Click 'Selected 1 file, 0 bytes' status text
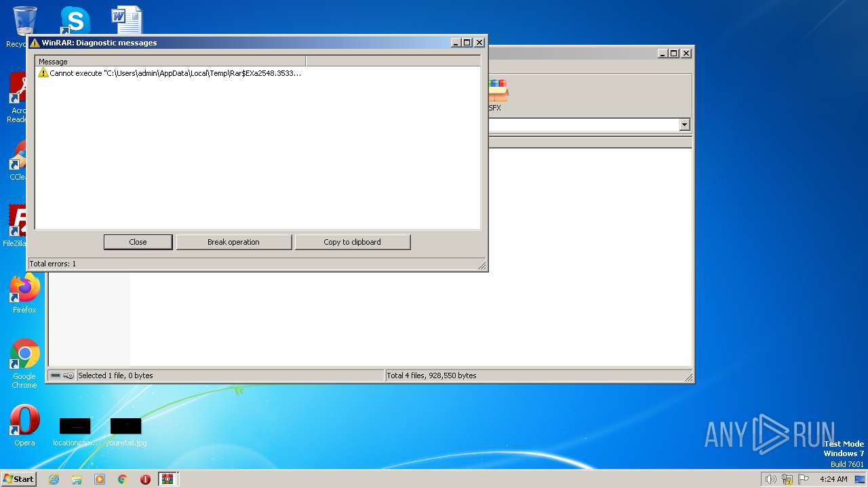Image resolution: width=868 pixels, height=488 pixels. click(x=115, y=375)
